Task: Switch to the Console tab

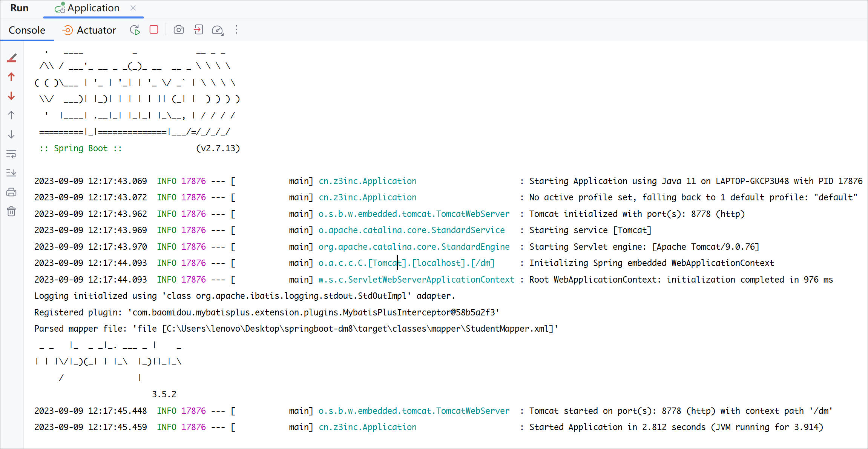Action: coord(27,29)
